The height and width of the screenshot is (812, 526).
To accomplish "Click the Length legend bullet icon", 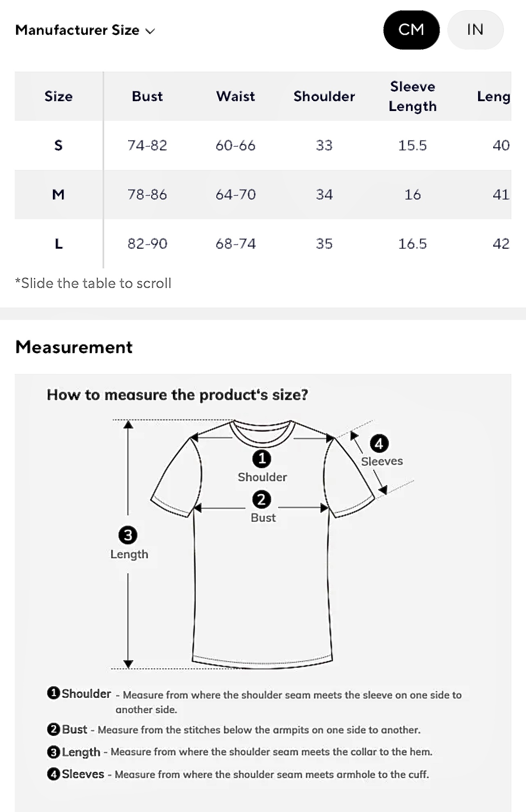I will coord(54,752).
